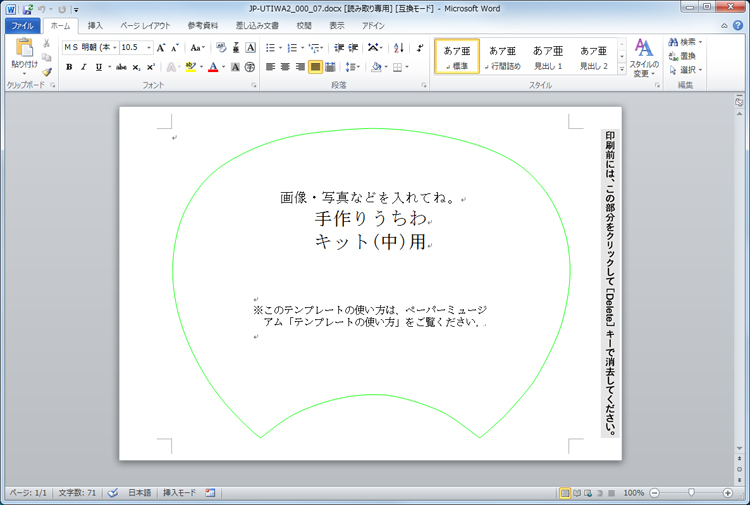This screenshot has height=505, width=750.
Task: Click the Format Painter brush icon
Action: 46,72
